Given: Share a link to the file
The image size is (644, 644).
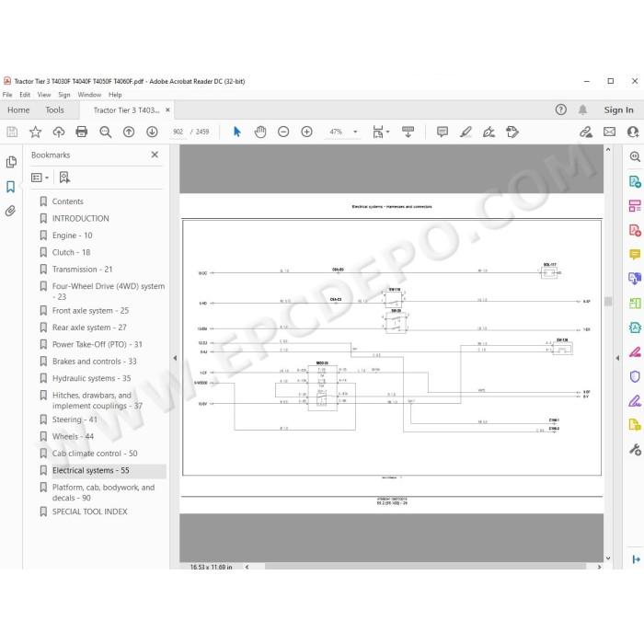Looking at the screenshot, I should pyautogui.click(x=586, y=132).
